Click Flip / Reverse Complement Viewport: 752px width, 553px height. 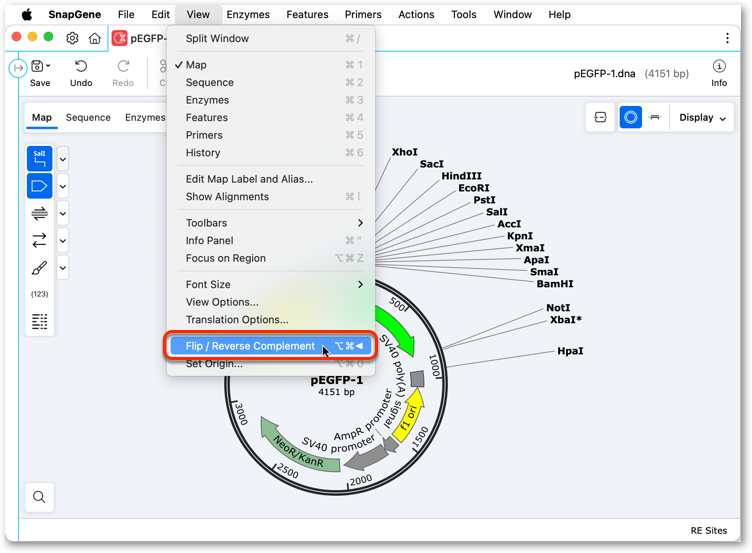click(x=271, y=346)
